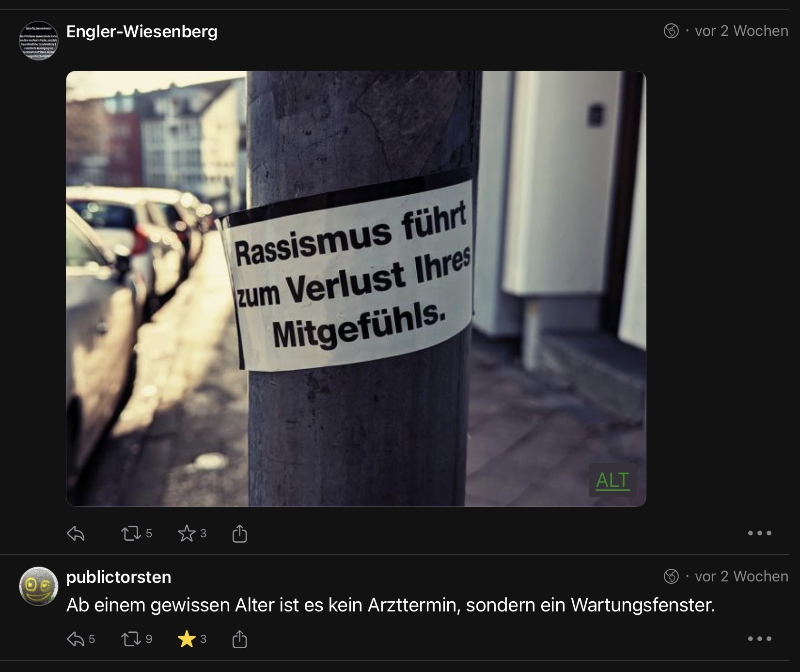
Task: Open the Wartungsfenster post text
Action: pyautogui.click(x=391, y=605)
